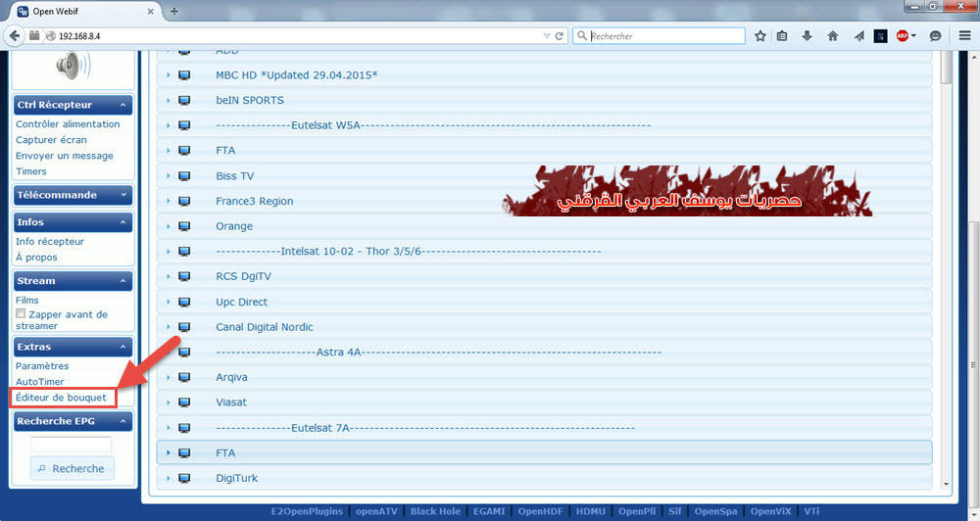Collapse the Stream panel
Screen dimensions: 980x521
click(123, 281)
